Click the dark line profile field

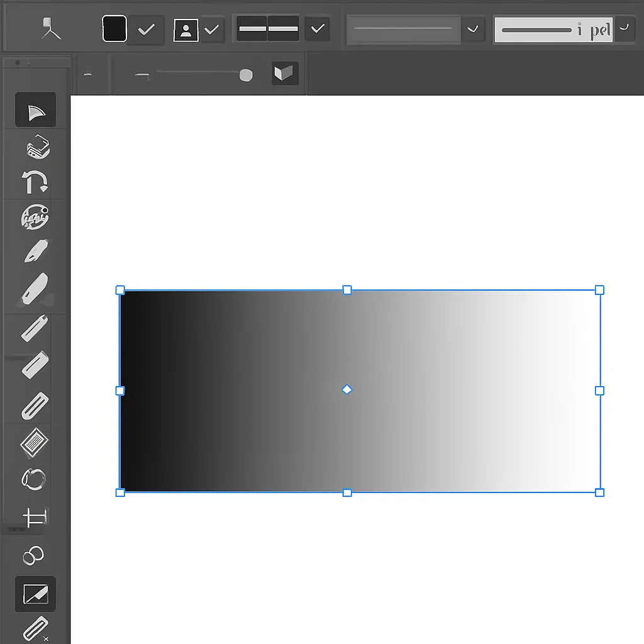(403, 29)
